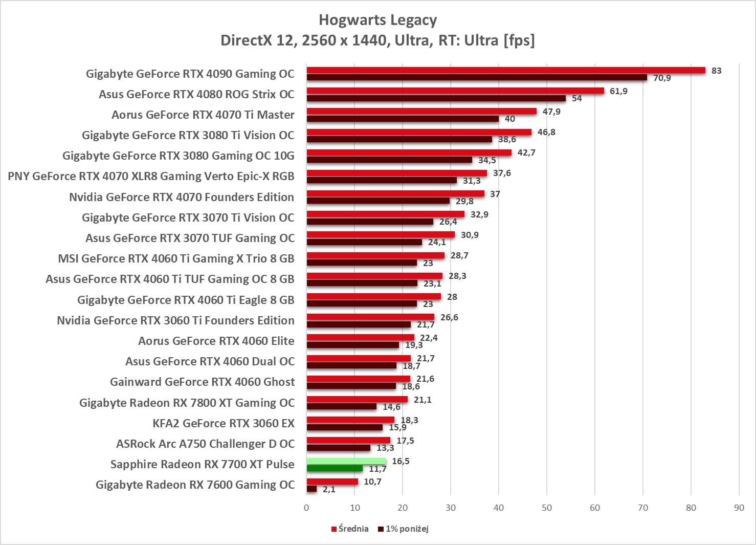Click the 2,1 value for RX 7600
756x545 pixels.
329,489
